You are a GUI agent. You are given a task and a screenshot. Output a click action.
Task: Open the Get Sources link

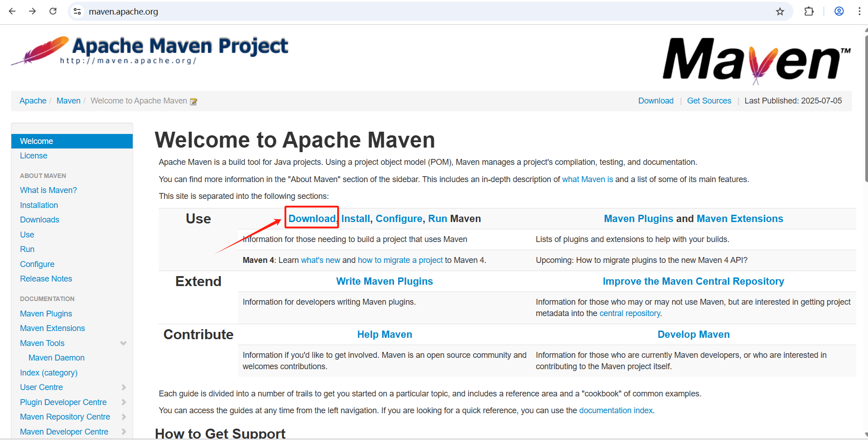tap(709, 101)
